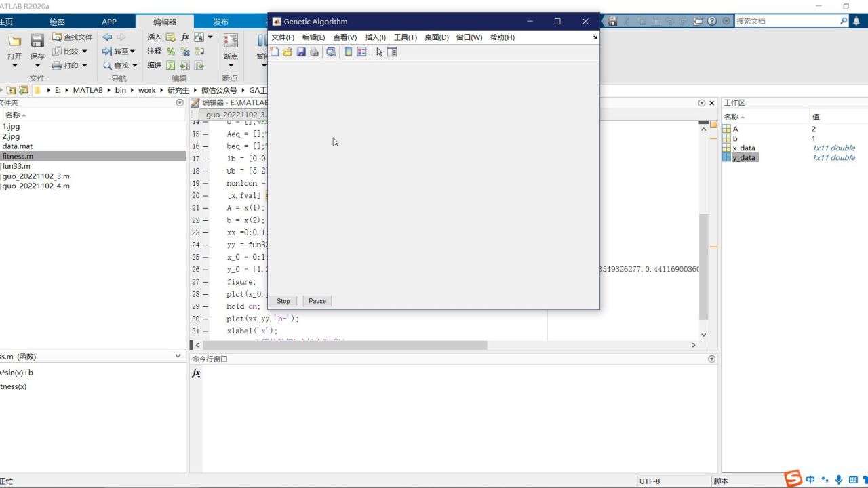Open the property inspector icon
Image resolution: width=868 pixels, height=488 pixels.
(x=392, y=52)
